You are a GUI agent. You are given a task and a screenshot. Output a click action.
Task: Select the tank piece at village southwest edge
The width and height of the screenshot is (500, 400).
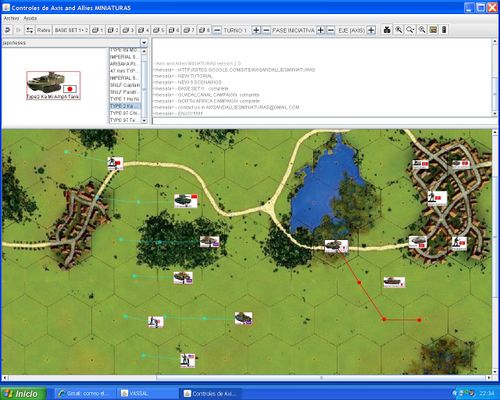pos(418,242)
